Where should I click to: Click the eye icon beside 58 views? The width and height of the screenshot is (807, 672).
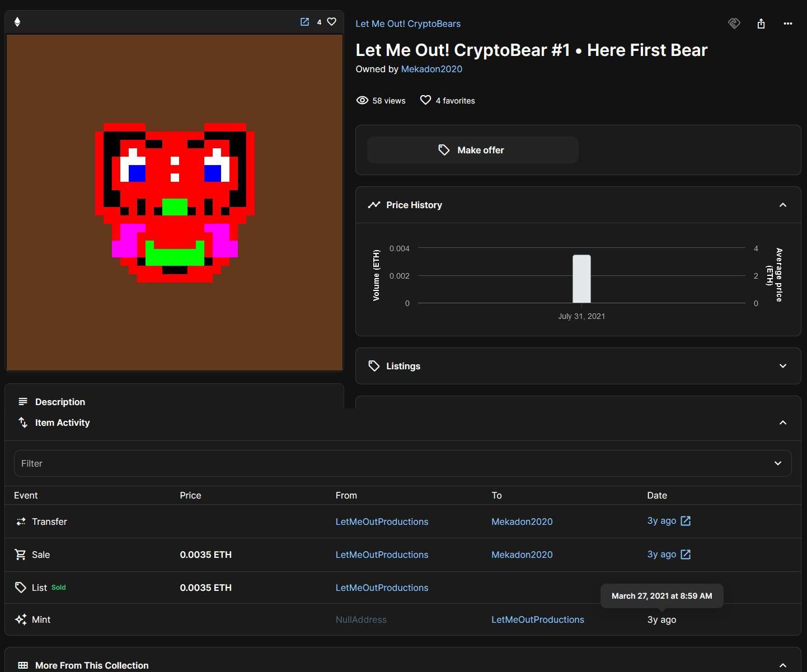362,100
